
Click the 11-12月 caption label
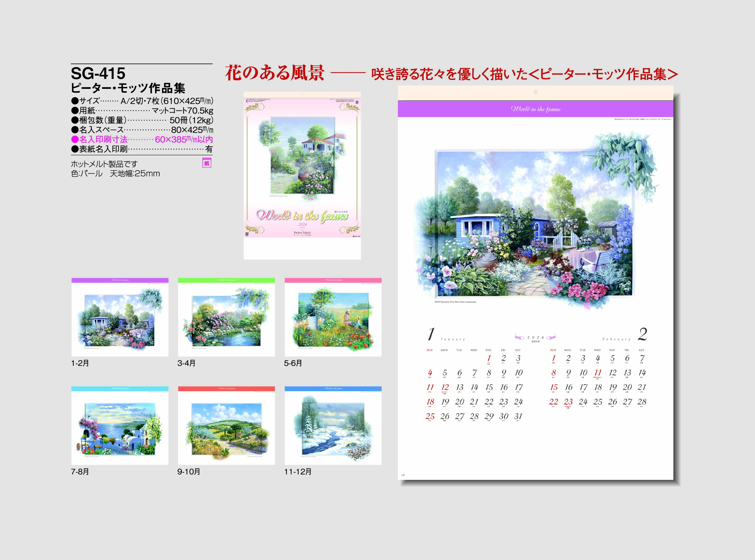[298, 471]
